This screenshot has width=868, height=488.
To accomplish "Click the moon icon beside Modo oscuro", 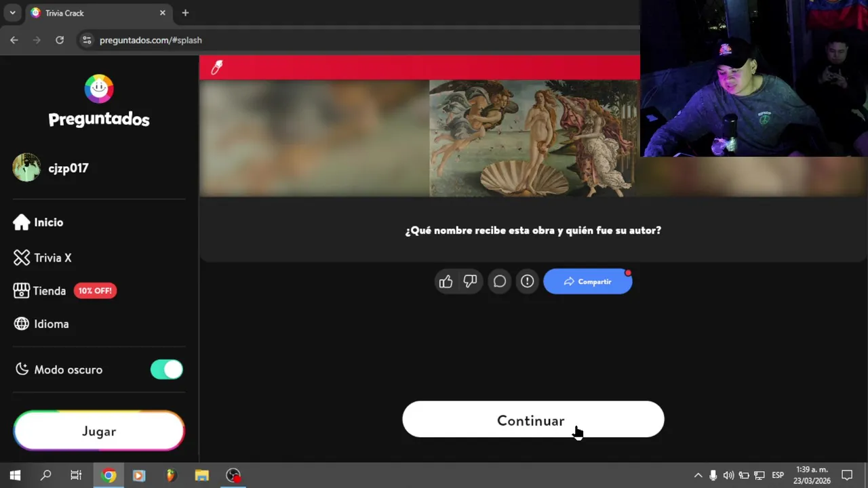I will [x=22, y=369].
